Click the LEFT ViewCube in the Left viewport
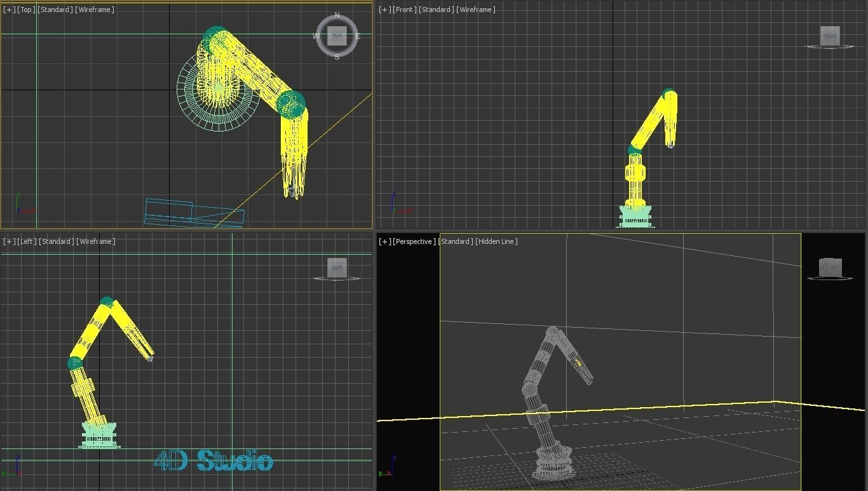 point(337,267)
